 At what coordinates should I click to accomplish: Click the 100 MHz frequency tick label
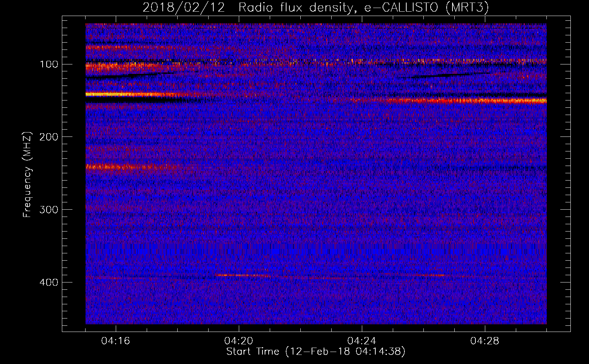49,64
